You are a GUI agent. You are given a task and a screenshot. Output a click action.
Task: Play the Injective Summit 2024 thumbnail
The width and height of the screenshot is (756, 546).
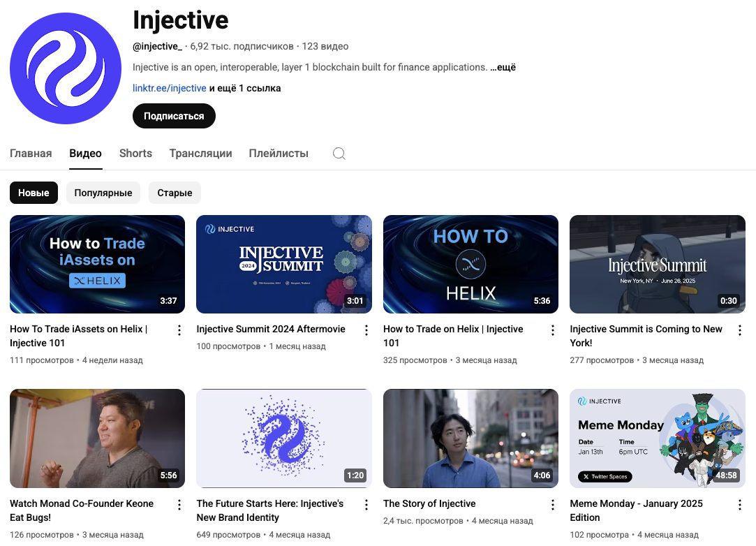click(x=284, y=265)
